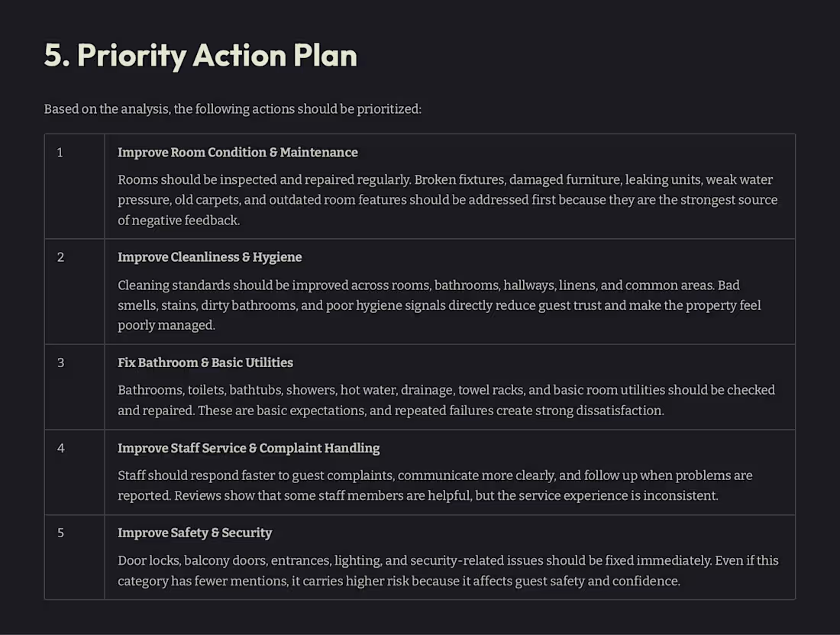Click 'Improve Room Condition & Maintenance' title

[x=237, y=153]
